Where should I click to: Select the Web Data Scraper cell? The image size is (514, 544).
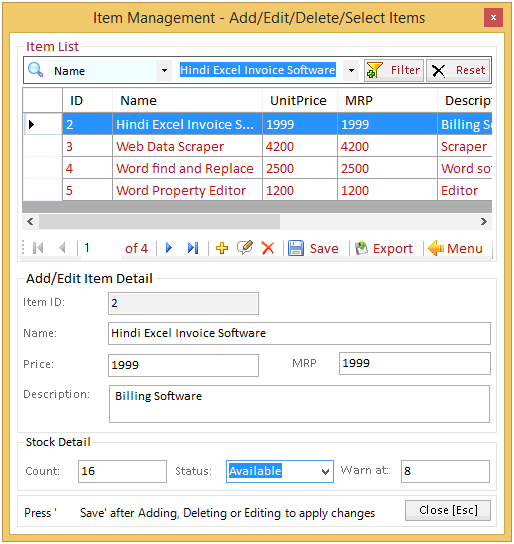(187, 146)
